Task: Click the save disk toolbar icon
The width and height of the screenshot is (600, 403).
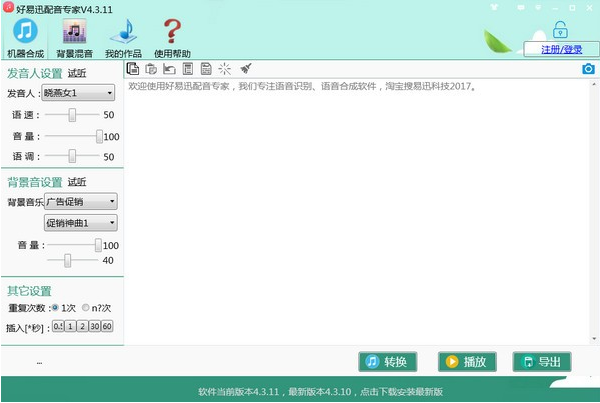Action: point(206,69)
